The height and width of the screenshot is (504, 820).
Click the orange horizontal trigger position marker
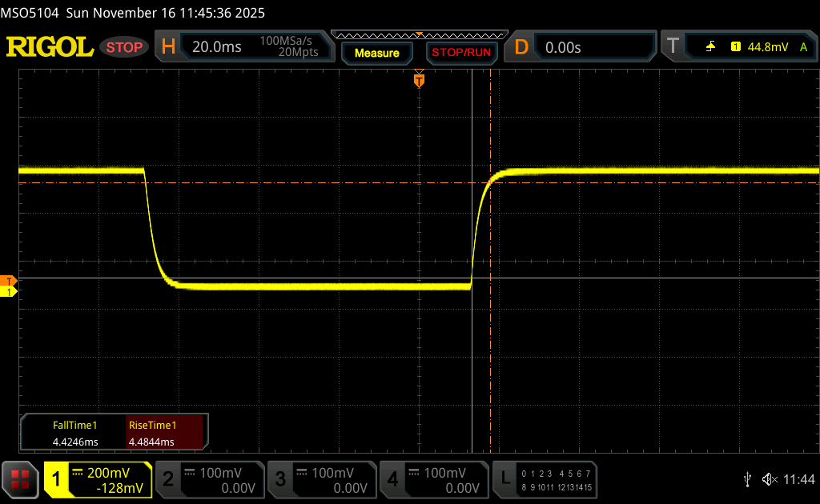(x=419, y=80)
